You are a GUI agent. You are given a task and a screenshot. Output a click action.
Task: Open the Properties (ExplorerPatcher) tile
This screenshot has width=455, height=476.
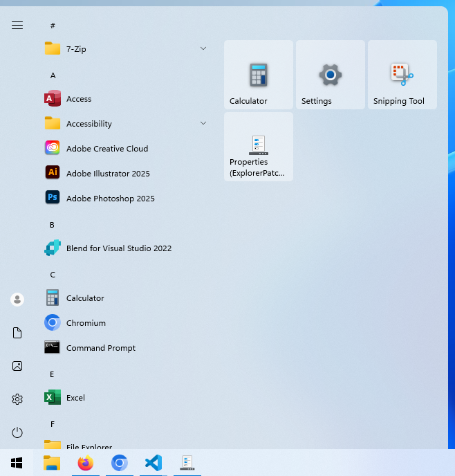259,147
